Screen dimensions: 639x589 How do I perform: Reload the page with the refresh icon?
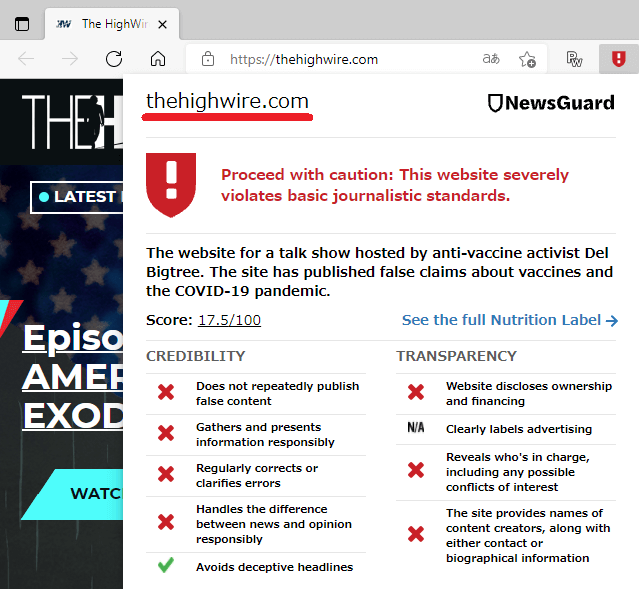(x=114, y=59)
